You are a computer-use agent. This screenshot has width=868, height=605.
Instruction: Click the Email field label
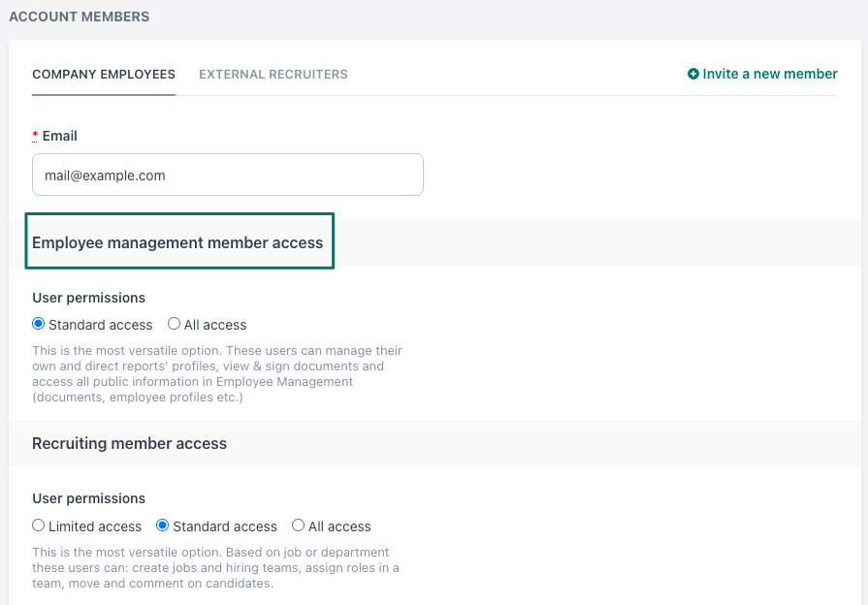[x=60, y=136]
